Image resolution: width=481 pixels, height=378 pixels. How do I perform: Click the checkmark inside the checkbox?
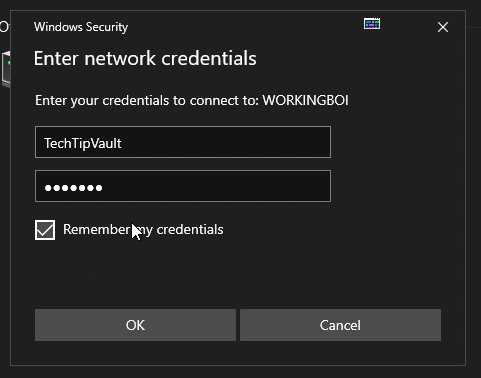45,230
